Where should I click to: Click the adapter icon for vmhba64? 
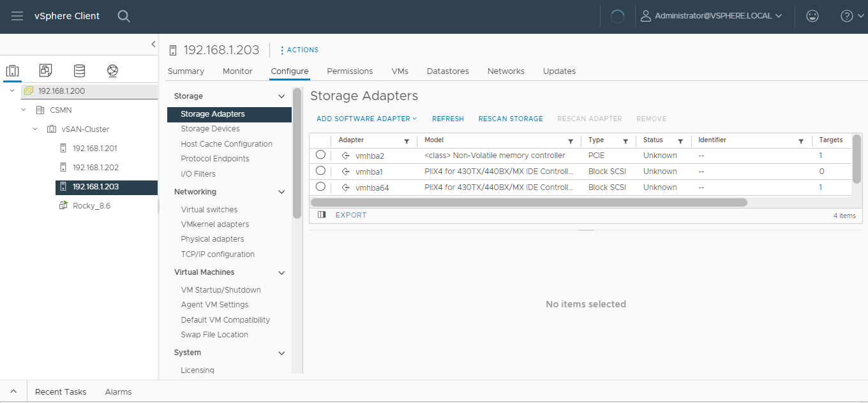(345, 187)
